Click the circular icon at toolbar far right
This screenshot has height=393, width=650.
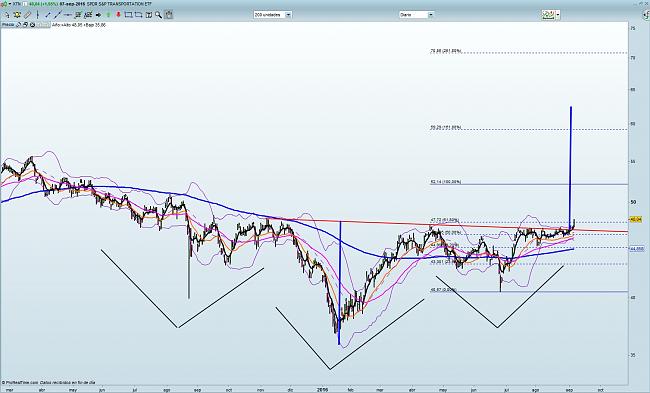click(646, 15)
